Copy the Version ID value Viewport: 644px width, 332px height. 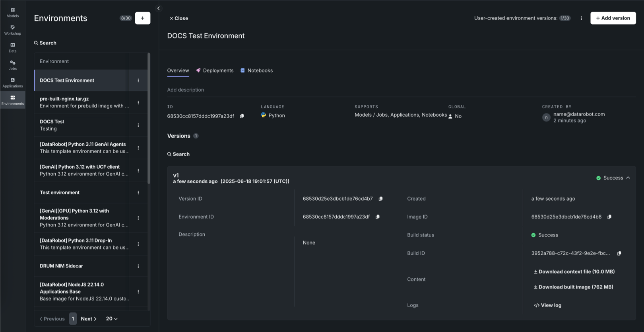[x=380, y=199]
